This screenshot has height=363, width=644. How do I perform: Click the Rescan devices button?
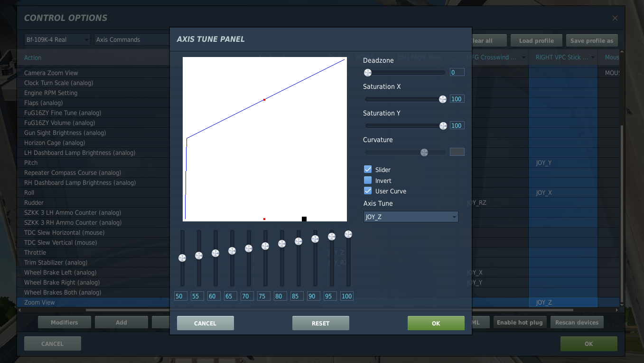click(577, 322)
